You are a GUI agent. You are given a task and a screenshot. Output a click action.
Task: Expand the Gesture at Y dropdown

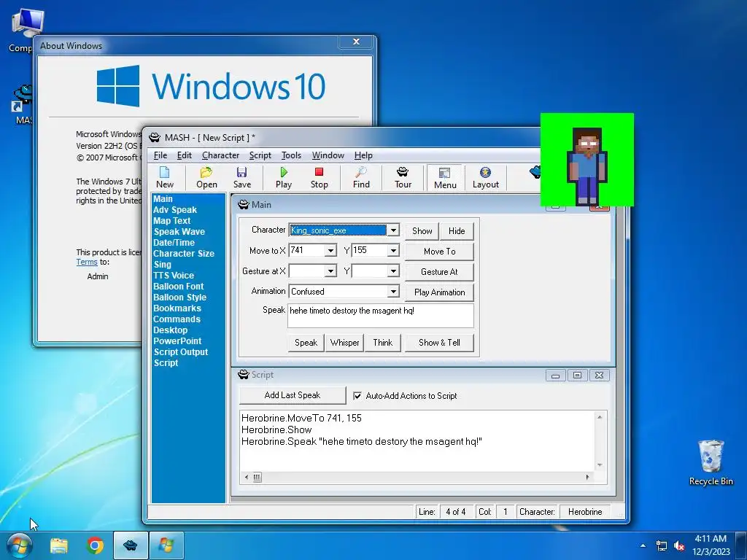[x=393, y=271]
